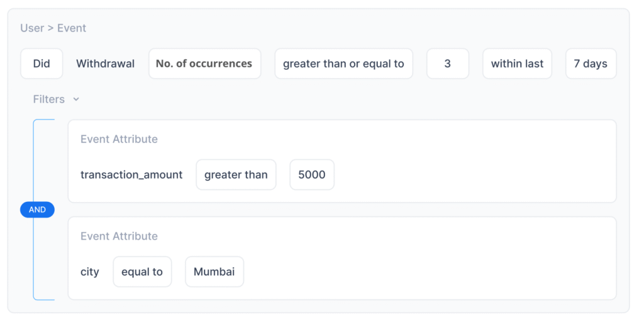The height and width of the screenshot is (324, 644).
Task: Change the greater than or equal to operator
Action: point(343,64)
